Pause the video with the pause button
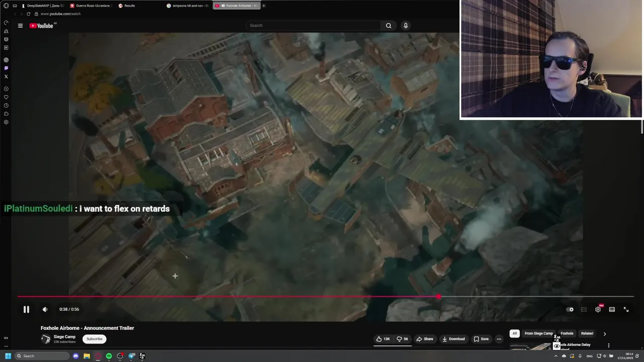The width and height of the screenshot is (644, 362). (26, 309)
